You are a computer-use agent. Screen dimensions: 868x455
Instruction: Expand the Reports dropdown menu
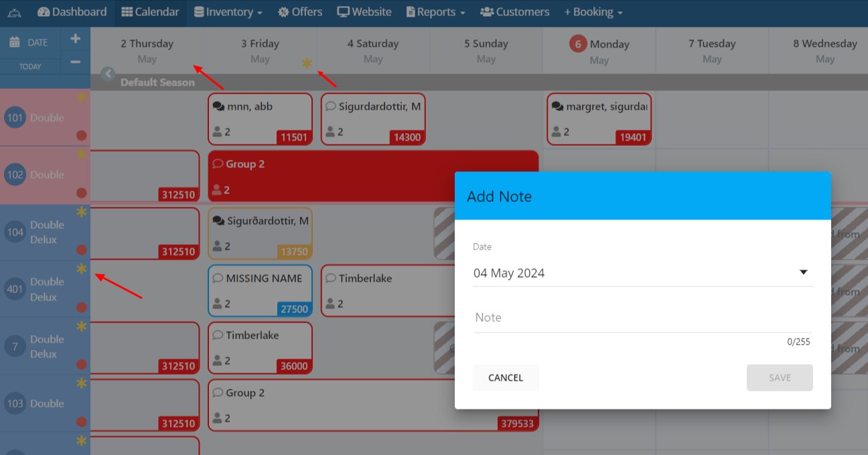435,12
